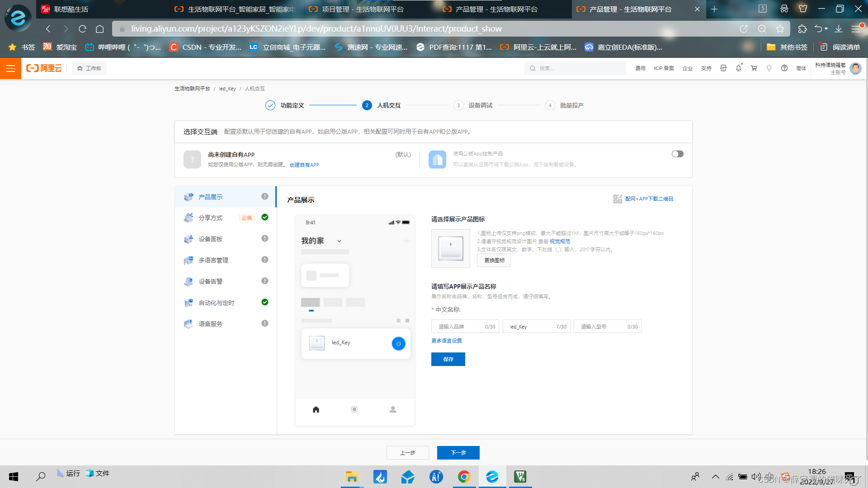Image resolution: width=868 pixels, height=488 pixels.
Task: Open the Aliyun hamburger menu
Action: pyautogui.click(x=10, y=68)
